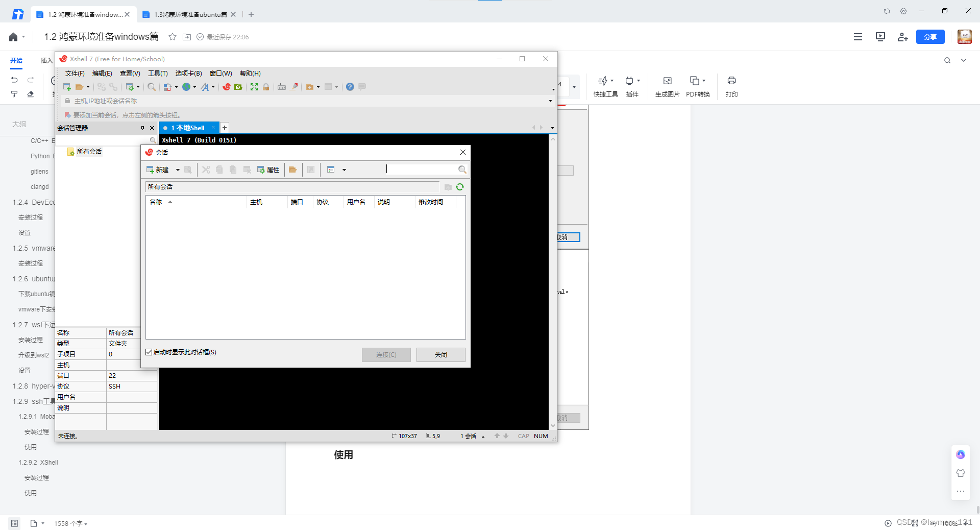The image size is (980, 531).
Task: Disable the 启动时显示此对话框 checkbox
Action: [x=149, y=352]
